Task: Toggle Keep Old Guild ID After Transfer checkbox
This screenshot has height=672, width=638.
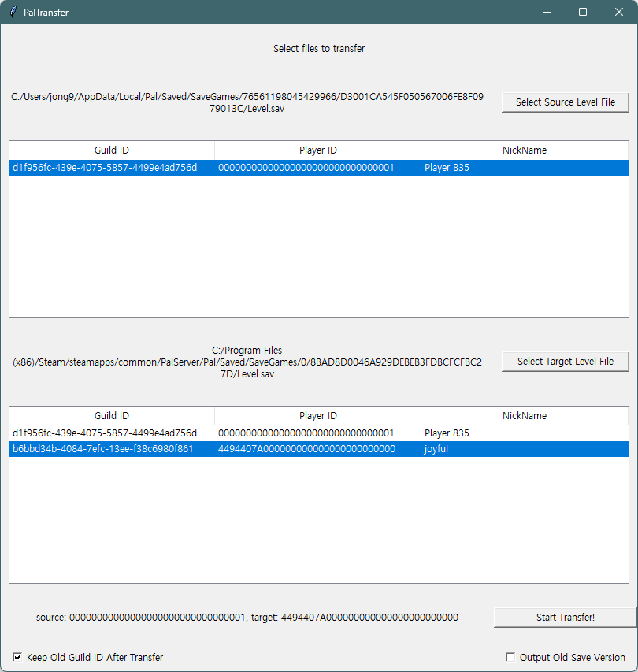Action: point(17,657)
